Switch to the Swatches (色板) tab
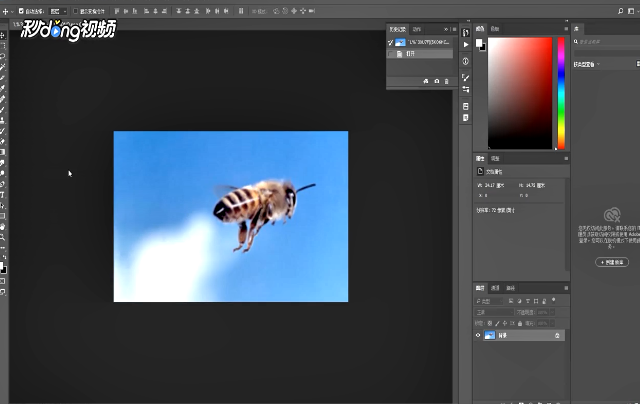The height and width of the screenshot is (404, 640). pos(495,29)
